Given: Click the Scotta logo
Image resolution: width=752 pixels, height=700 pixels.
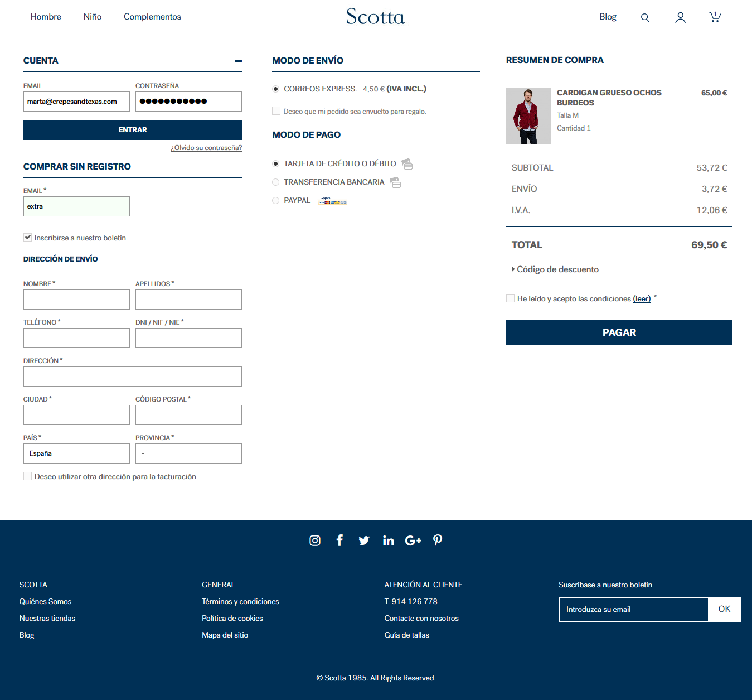Looking at the screenshot, I should pos(376,17).
